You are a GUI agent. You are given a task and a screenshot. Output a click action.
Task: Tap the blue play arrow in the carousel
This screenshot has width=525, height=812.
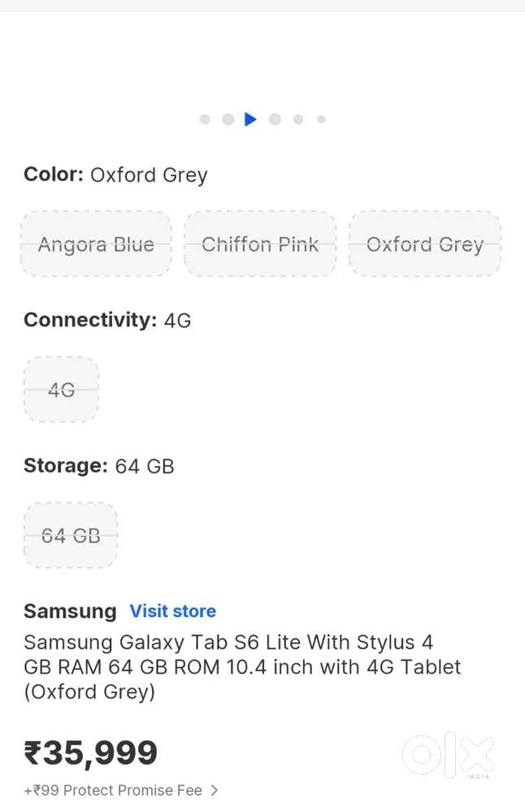[x=250, y=119]
